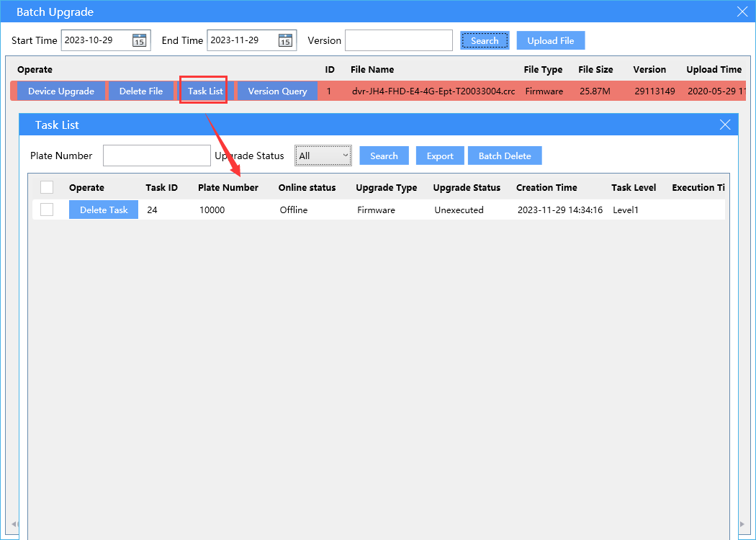
Task: Click the Task Level column header
Action: (x=634, y=187)
